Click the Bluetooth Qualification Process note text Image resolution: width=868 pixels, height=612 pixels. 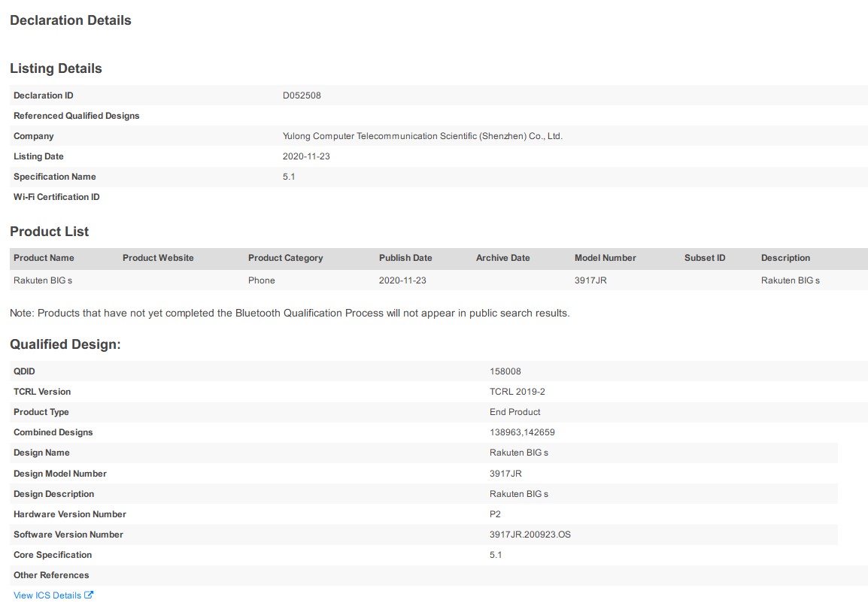coord(290,314)
